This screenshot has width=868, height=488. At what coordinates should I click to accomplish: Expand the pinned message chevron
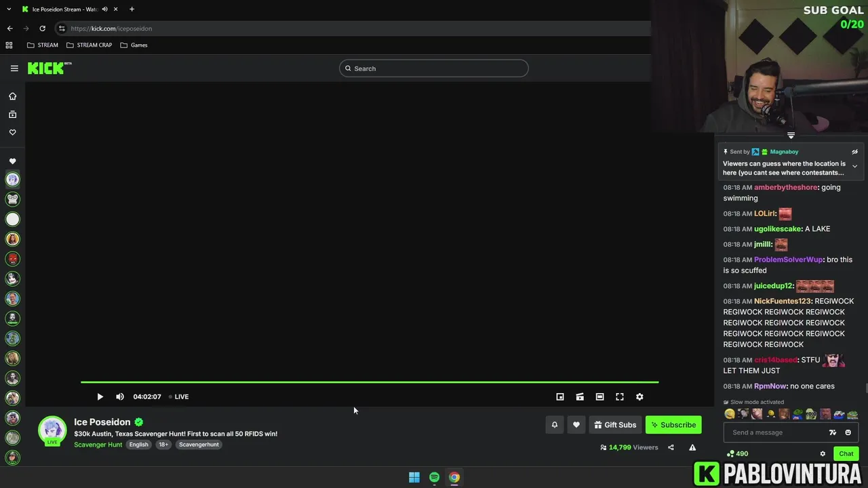[x=854, y=166]
